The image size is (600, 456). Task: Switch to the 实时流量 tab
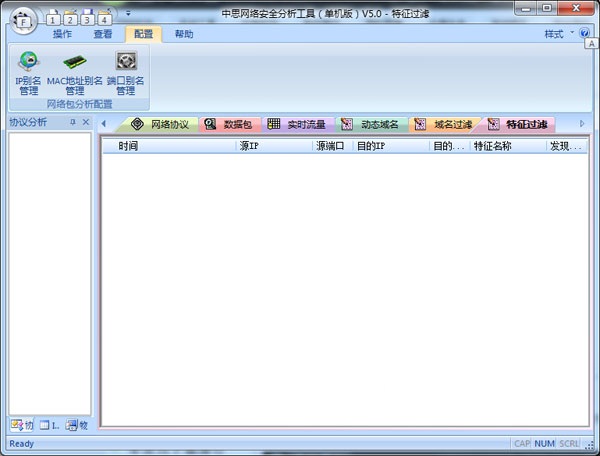[297, 124]
